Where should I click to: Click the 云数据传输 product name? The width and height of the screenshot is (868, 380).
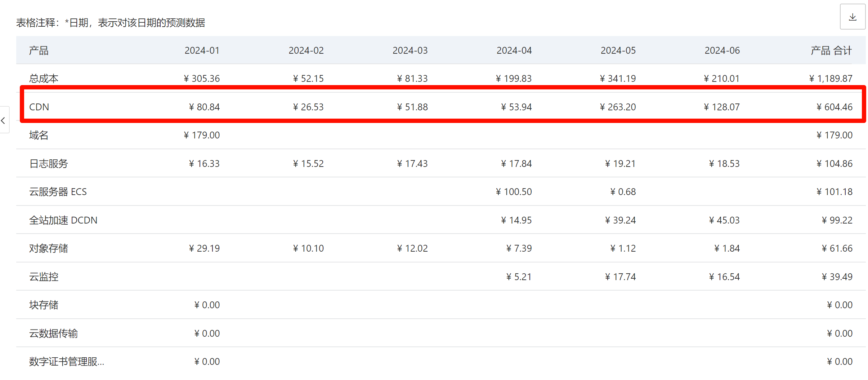coord(53,333)
